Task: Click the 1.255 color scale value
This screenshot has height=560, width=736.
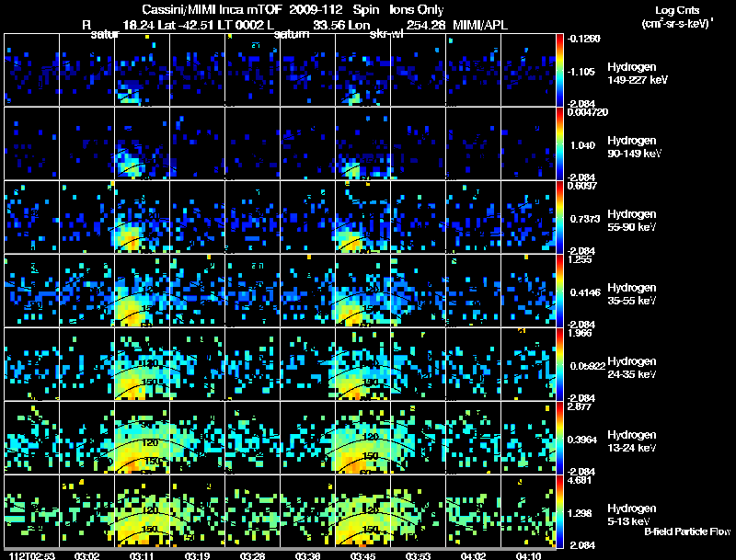Action: click(x=580, y=259)
